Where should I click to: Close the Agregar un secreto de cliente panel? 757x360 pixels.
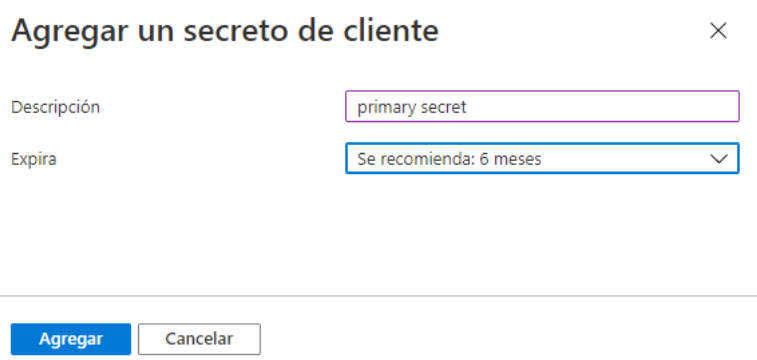tap(718, 31)
